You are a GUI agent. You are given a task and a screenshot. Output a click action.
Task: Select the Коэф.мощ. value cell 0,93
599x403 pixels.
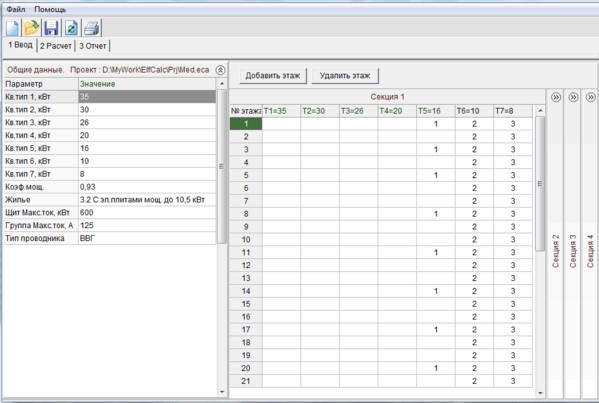[147, 187]
